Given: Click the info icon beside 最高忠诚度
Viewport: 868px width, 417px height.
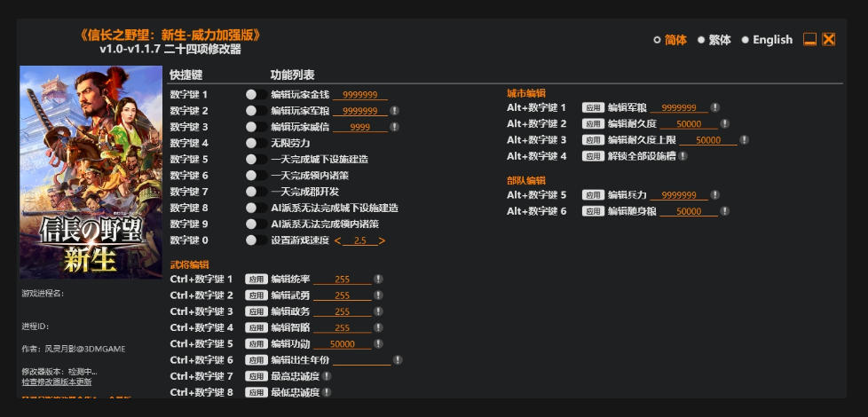Looking at the screenshot, I should (x=326, y=376).
